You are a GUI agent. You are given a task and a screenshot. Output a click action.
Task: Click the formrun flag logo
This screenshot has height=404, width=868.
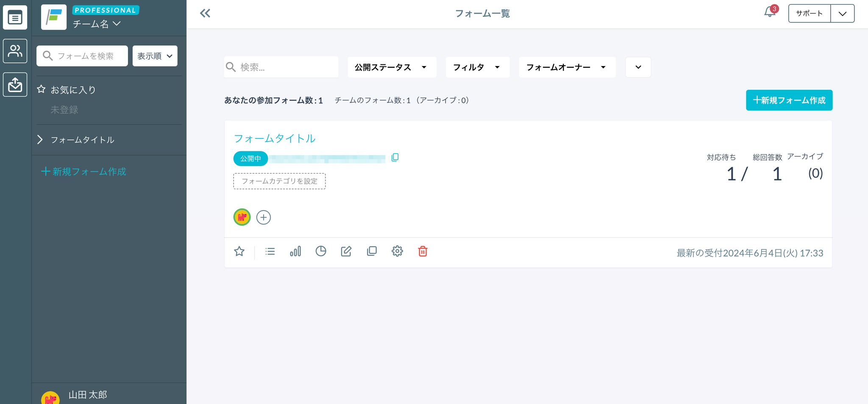[54, 17]
